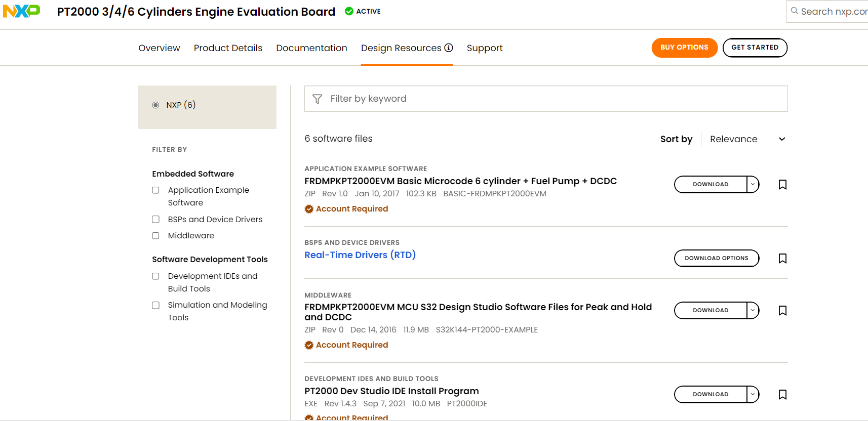Check the BSPs and Device Drivers filter
This screenshot has height=421, width=868.
(156, 220)
